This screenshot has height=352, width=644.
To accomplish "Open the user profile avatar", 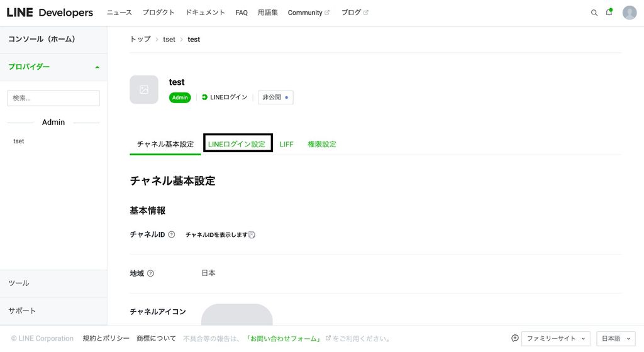I will 629,13.
